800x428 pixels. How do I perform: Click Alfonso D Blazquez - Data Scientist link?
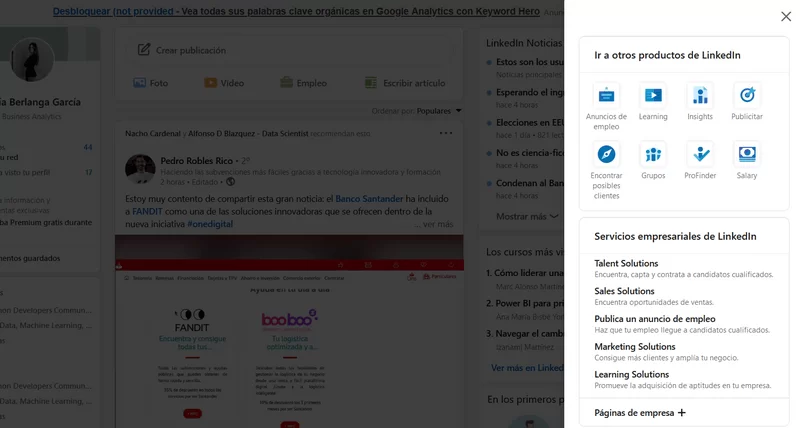pyautogui.click(x=248, y=134)
